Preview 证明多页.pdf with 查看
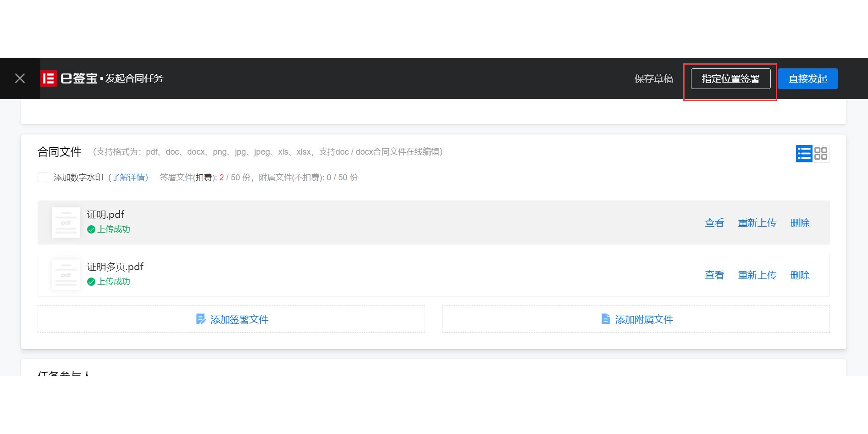Screen dimensions: 868x434 tap(714, 275)
